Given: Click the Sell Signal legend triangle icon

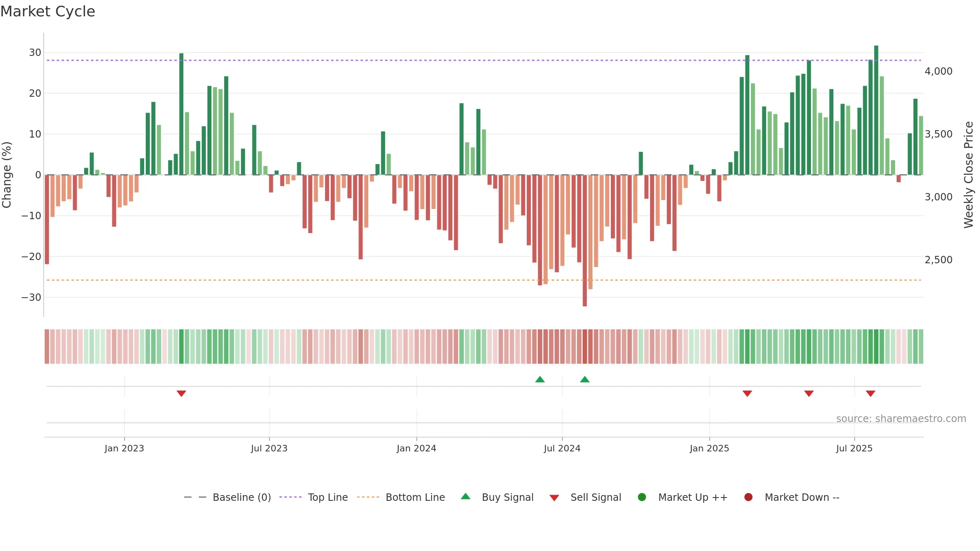Looking at the screenshot, I should point(554,498).
